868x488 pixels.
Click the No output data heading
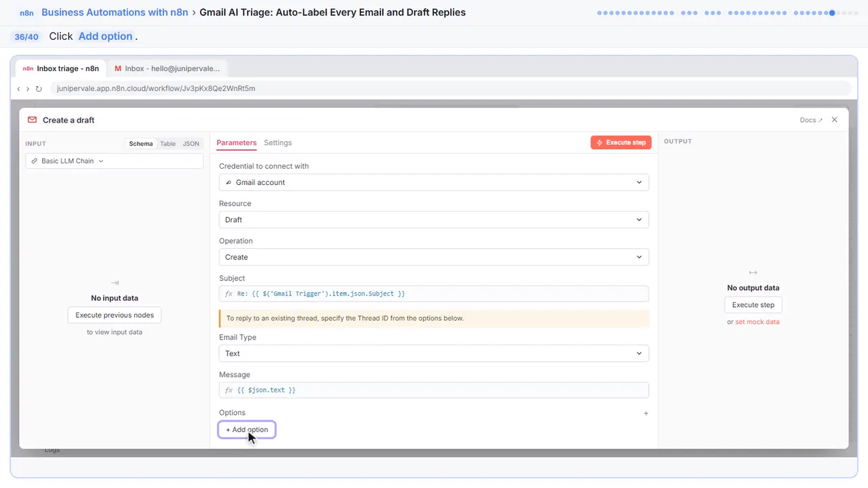click(x=753, y=288)
